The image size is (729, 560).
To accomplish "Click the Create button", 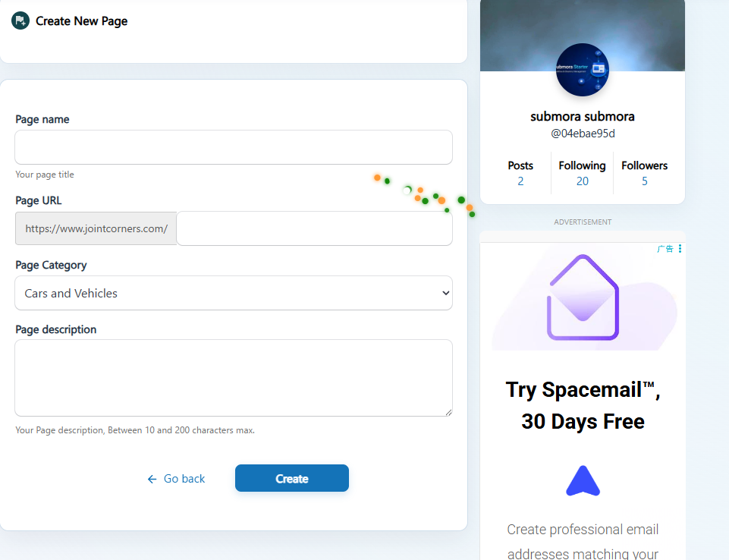I will [x=292, y=478].
